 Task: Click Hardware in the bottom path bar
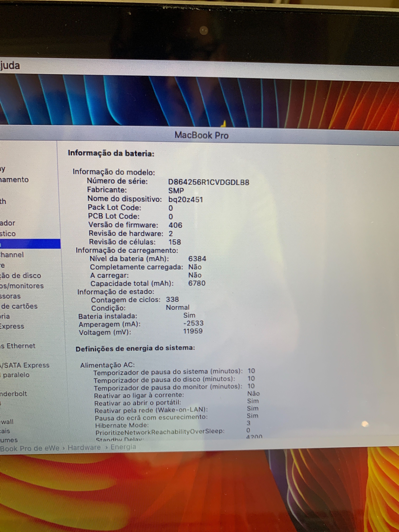pos(84,447)
